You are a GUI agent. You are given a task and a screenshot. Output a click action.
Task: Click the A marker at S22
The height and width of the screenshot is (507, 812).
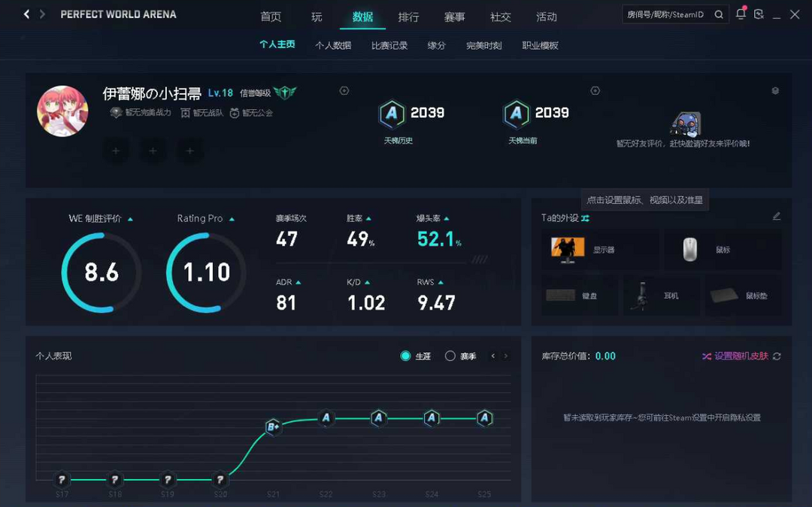click(326, 417)
